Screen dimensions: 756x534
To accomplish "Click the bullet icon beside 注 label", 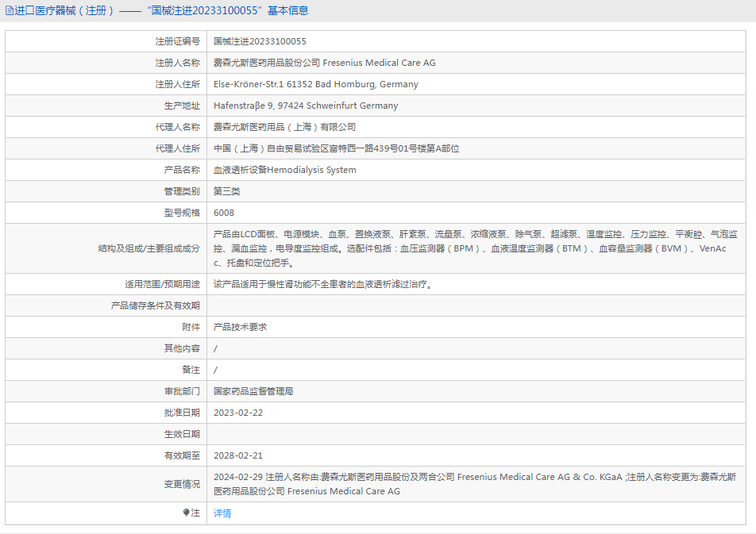I will point(186,513).
